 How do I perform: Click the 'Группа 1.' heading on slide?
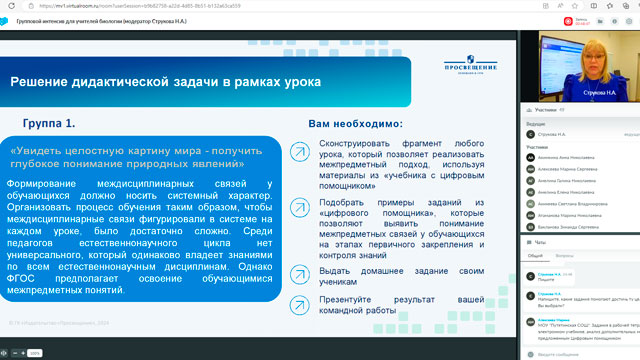[49, 123]
